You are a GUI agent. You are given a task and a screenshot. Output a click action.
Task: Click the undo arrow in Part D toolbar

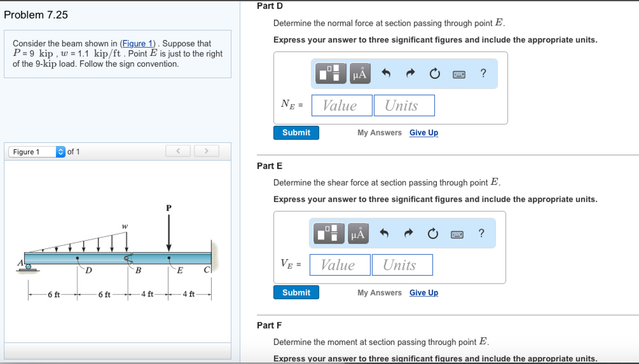[x=386, y=74]
